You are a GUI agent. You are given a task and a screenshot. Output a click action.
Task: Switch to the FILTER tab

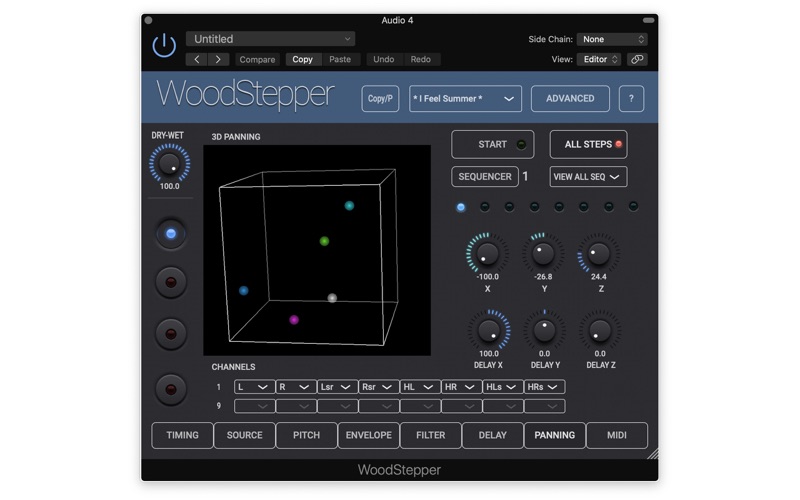click(x=431, y=435)
